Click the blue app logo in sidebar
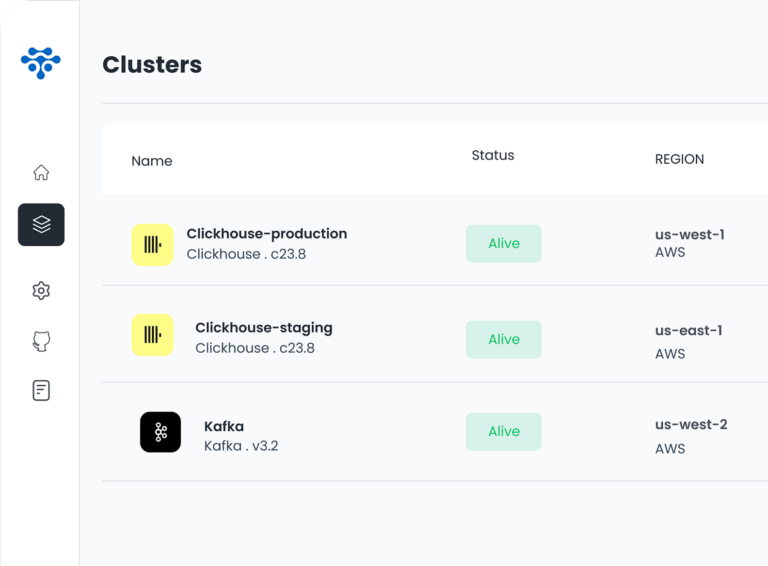This screenshot has height=566, width=768. (x=41, y=62)
